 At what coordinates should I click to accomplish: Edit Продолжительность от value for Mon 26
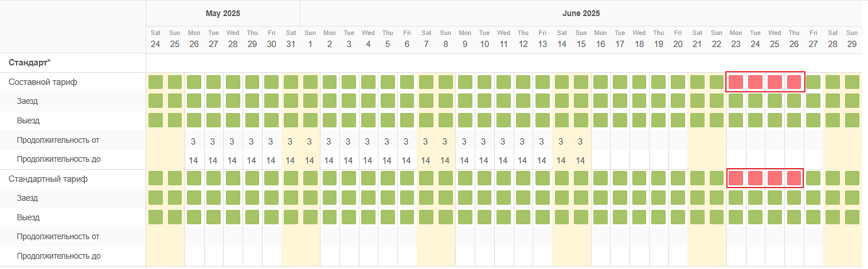[194, 141]
